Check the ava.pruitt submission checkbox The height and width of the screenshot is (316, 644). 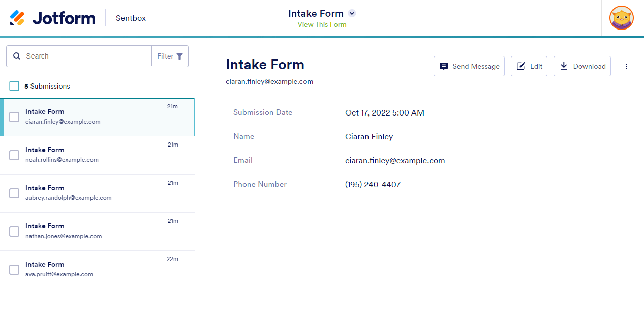(x=14, y=270)
